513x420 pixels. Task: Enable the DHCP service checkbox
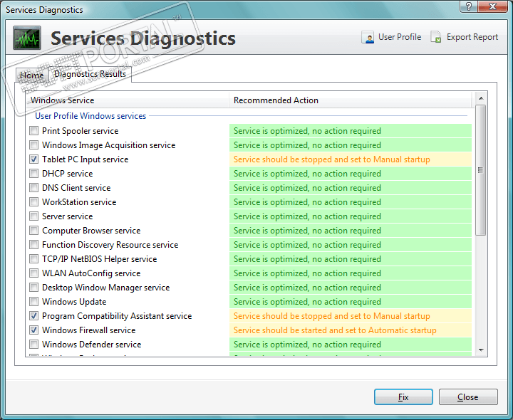(34, 174)
